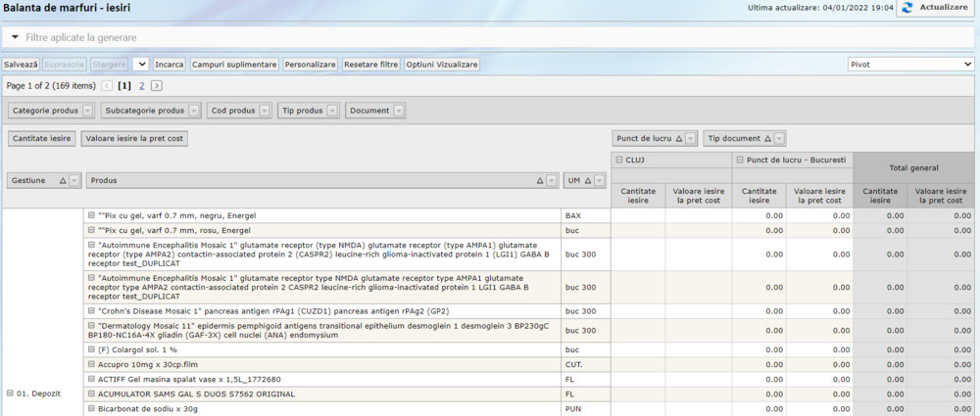Viewport: 980px width, 416px height.
Task: Collapse the CLUJ column group
Action: coord(618,159)
